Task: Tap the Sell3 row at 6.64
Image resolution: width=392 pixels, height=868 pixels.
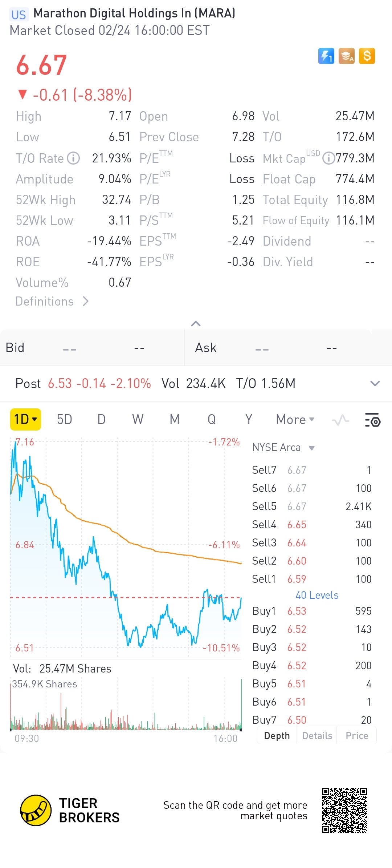Action: [312, 543]
